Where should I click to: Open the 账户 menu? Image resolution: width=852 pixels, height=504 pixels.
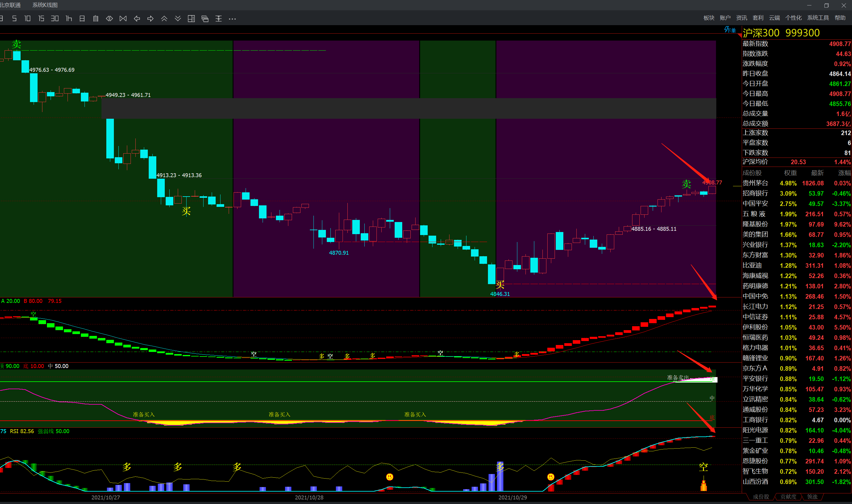point(725,18)
